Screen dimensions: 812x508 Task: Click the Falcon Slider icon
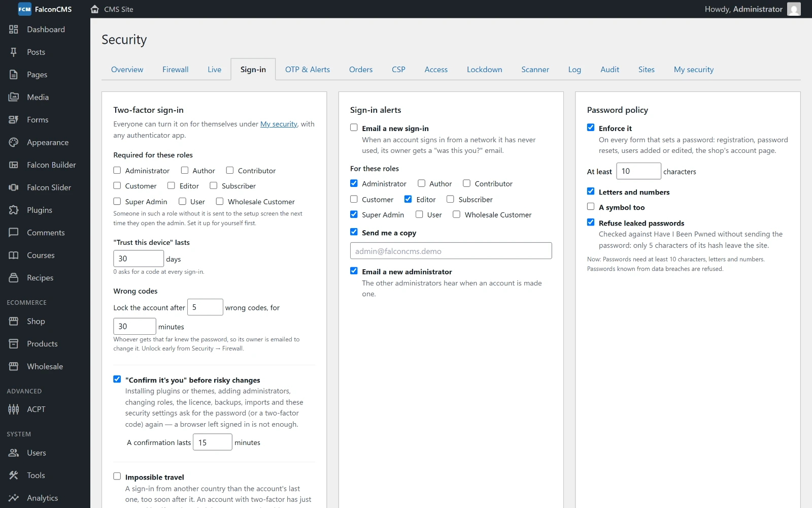click(14, 187)
